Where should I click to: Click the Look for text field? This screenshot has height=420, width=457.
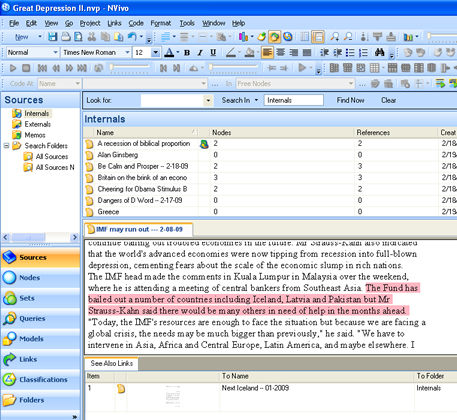(172, 100)
